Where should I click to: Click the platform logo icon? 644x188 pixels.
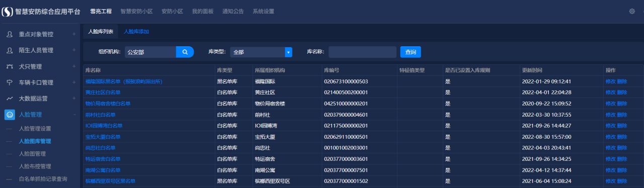pos(8,11)
